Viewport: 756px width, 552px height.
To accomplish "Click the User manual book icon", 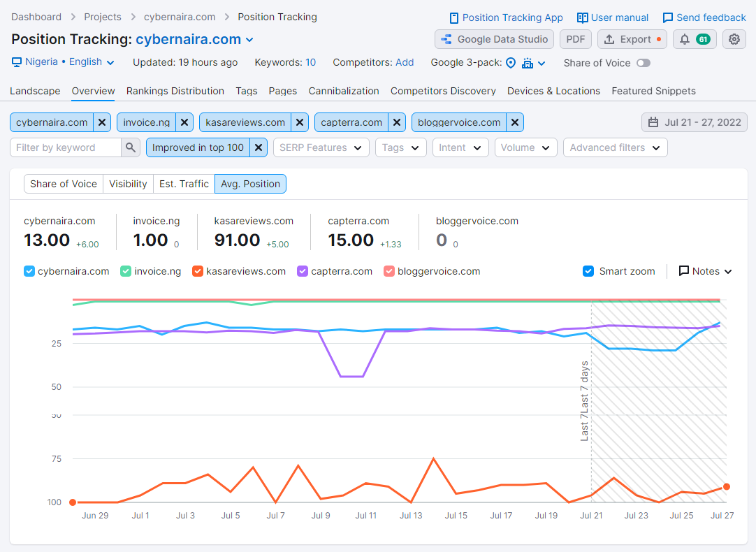I will point(583,18).
